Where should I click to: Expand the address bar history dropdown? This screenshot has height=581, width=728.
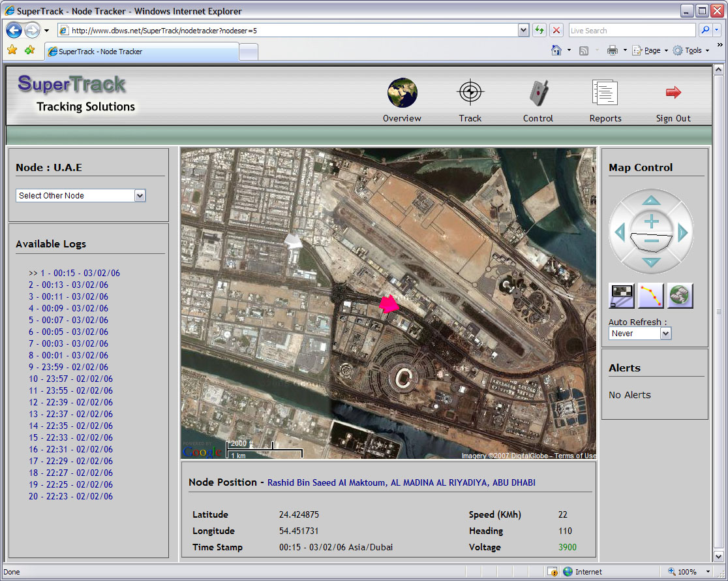coord(523,30)
